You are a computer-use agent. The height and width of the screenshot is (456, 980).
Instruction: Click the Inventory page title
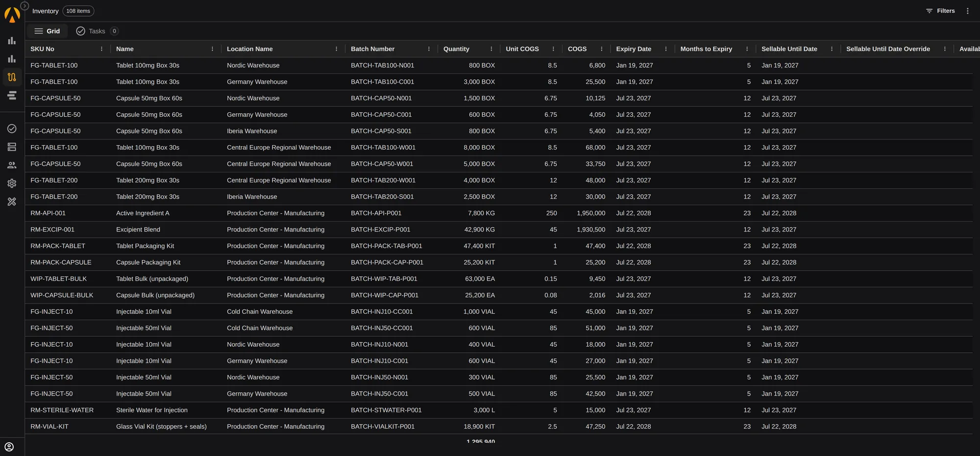[x=45, y=11]
